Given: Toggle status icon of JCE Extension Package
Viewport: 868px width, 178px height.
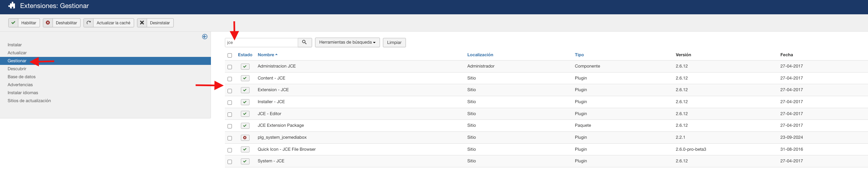Looking at the screenshot, I should pyautogui.click(x=245, y=125).
